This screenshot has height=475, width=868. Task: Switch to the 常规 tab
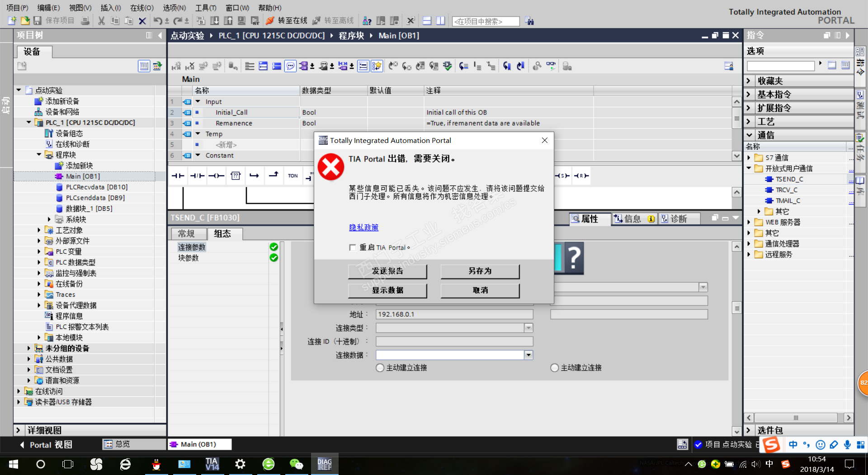click(x=186, y=234)
